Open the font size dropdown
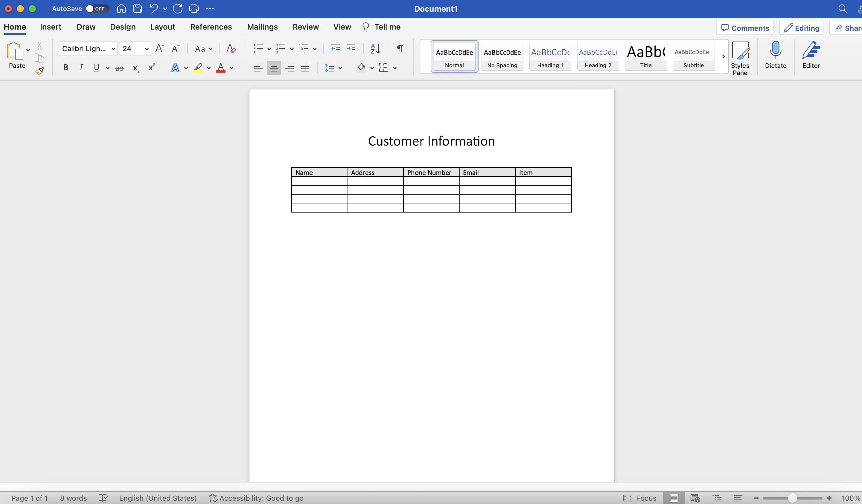The width and height of the screenshot is (862, 504). [146, 49]
